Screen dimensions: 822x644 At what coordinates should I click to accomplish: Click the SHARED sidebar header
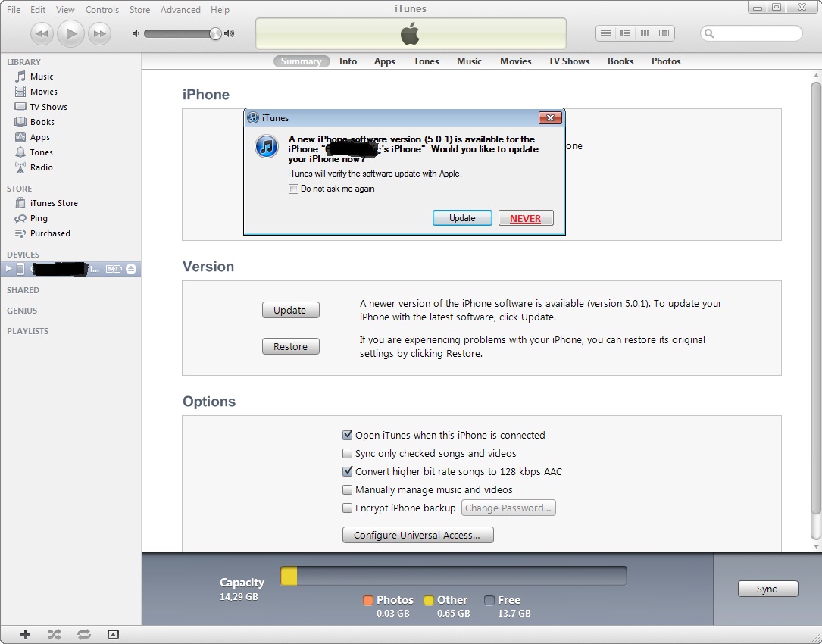(23, 290)
